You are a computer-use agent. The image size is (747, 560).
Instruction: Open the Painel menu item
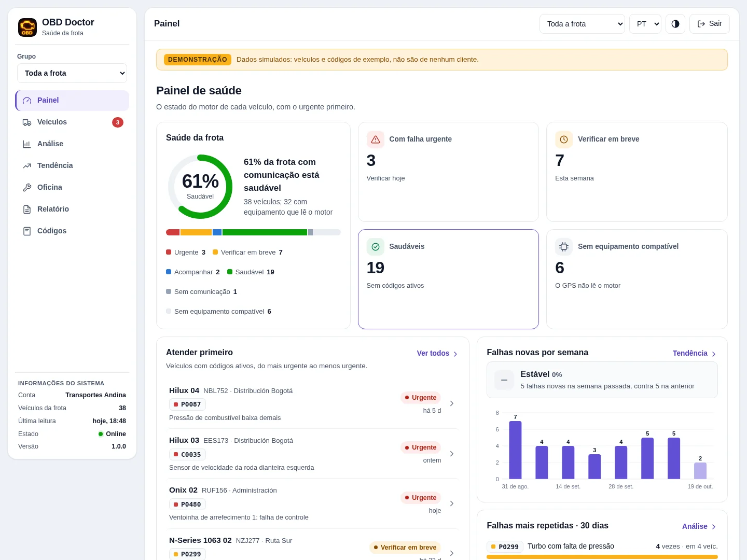click(x=72, y=101)
